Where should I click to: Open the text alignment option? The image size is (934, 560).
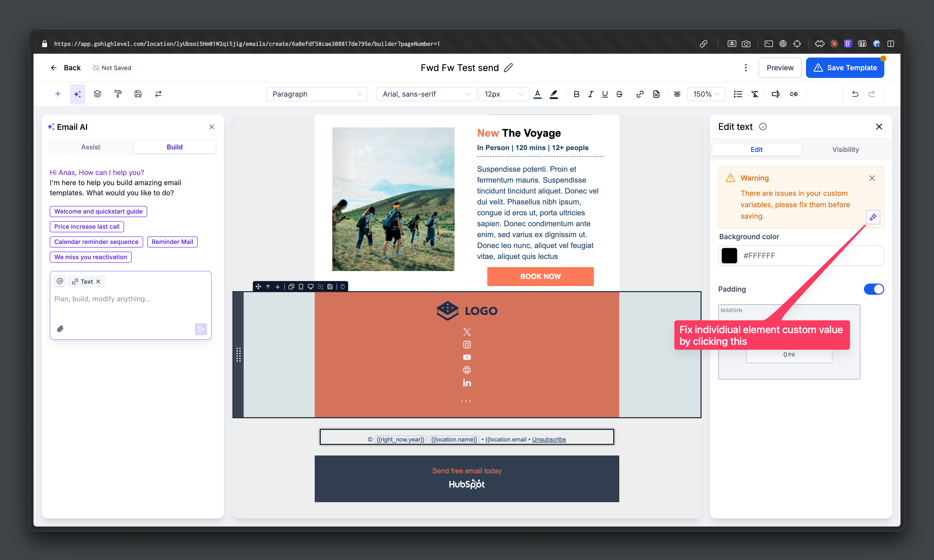(x=677, y=94)
